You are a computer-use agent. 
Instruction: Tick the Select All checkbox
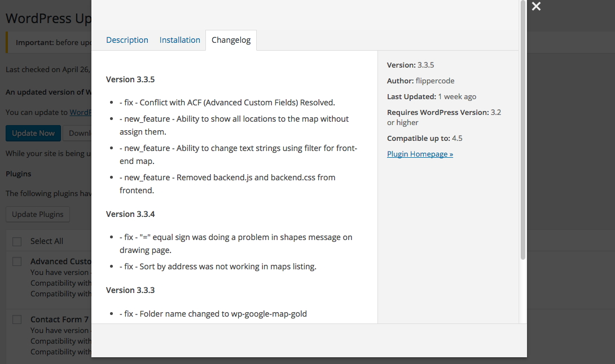pyautogui.click(x=17, y=241)
